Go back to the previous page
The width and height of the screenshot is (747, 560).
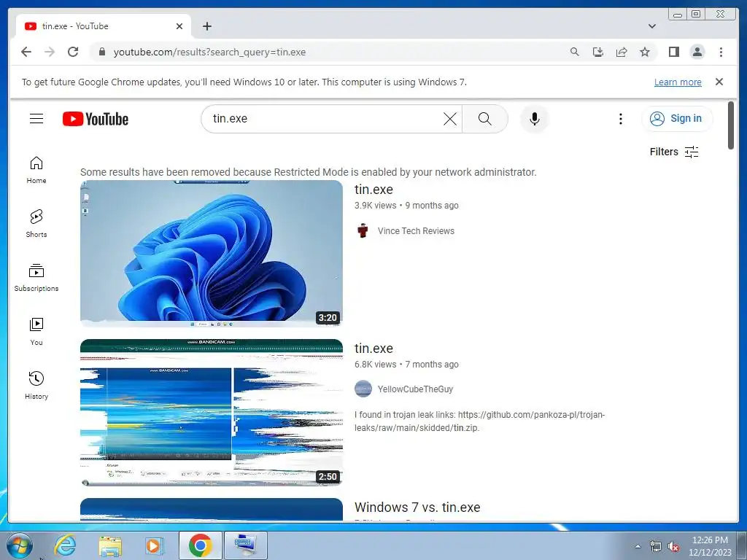pyautogui.click(x=26, y=52)
